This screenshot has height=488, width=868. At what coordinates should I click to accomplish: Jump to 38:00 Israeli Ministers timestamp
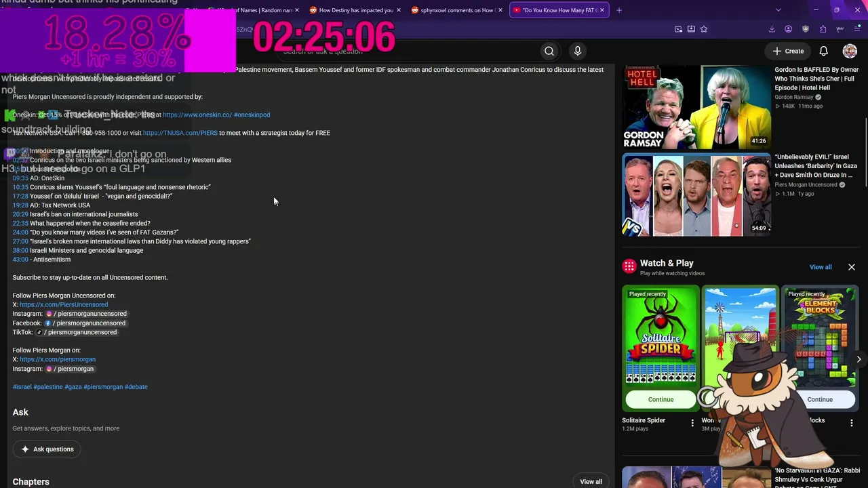[20, 250]
